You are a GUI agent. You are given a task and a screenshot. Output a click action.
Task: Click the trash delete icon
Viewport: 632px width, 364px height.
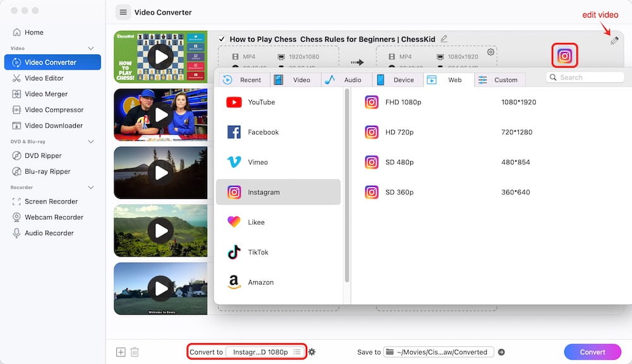coord(135,352)
